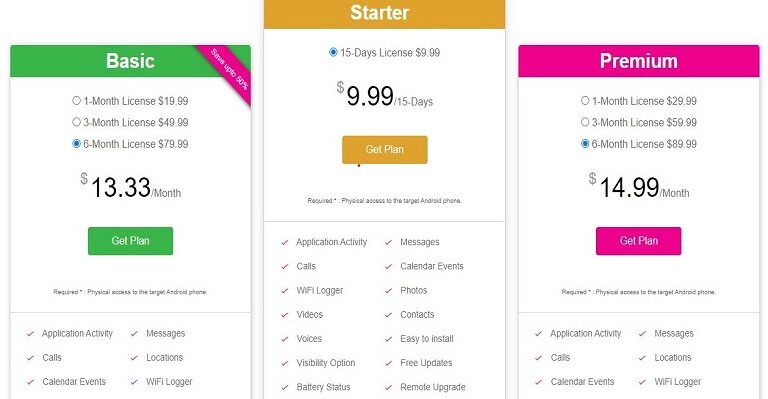Click the Starter plan orange header
This screenshot has height=399, width=768.
(x=384, y=14)
